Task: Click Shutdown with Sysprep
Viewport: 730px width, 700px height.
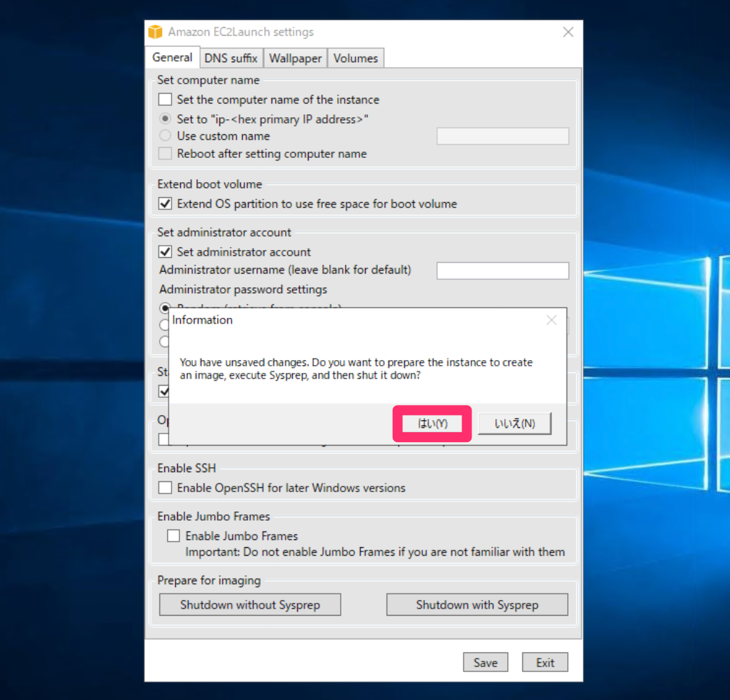Action: [x=476, y=604]
